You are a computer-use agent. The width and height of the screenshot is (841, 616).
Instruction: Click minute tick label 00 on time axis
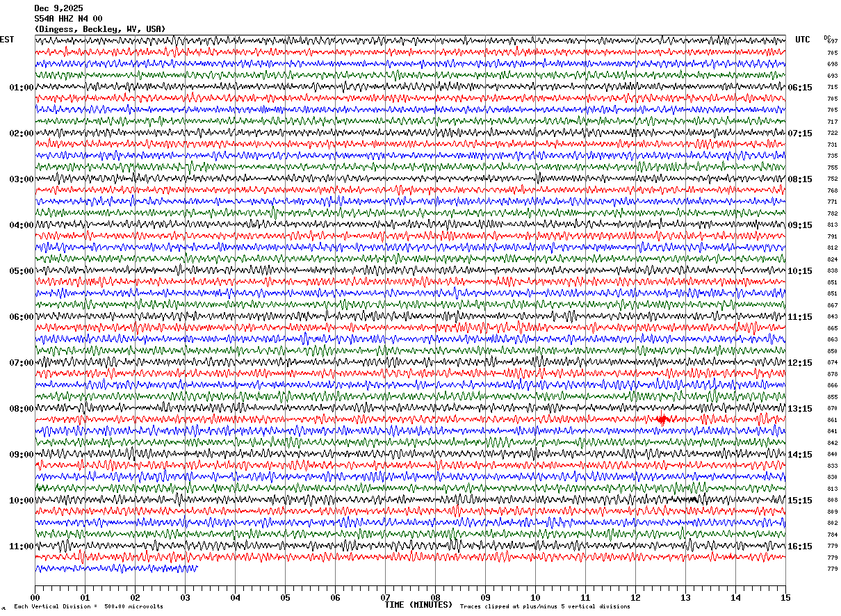pyautogui.click(x=35, y=597)
